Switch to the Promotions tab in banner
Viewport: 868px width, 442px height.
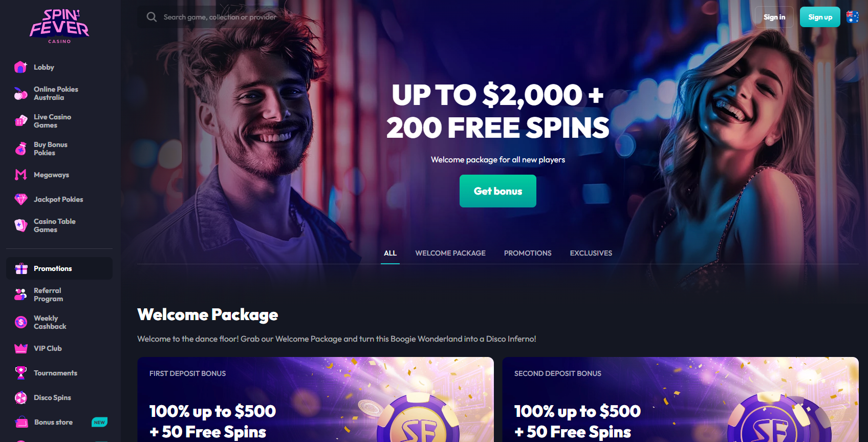[x=528, y=253]
